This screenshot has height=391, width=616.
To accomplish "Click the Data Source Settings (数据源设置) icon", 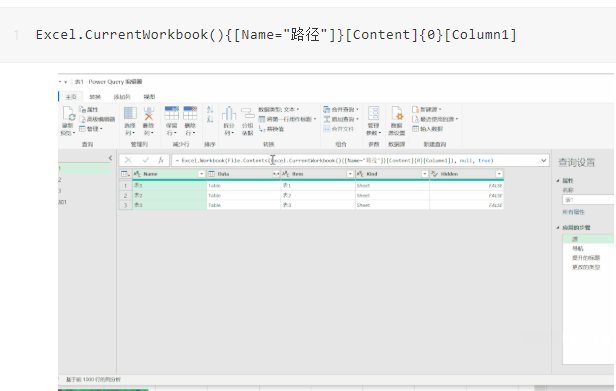I will 397,114.
